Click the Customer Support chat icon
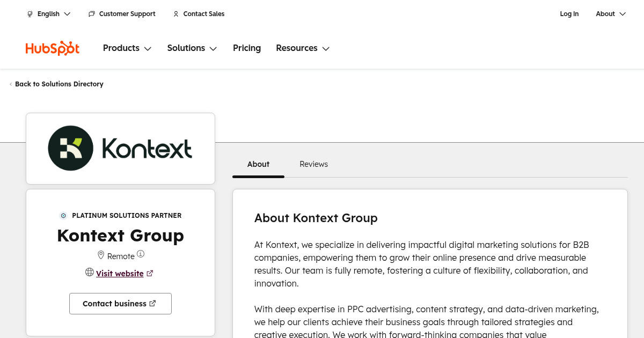 click(92, 14)
